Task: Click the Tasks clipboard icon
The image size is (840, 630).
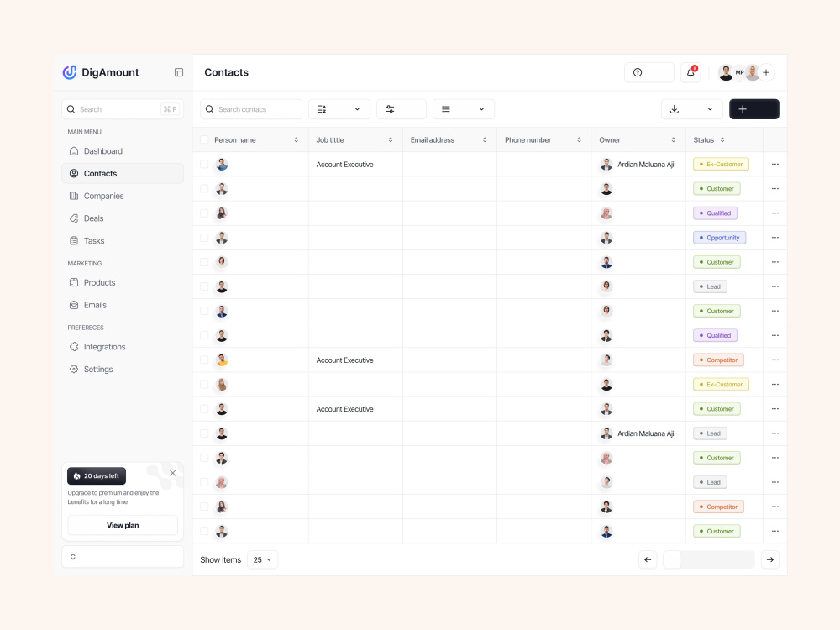Action: tap(74, 241)
